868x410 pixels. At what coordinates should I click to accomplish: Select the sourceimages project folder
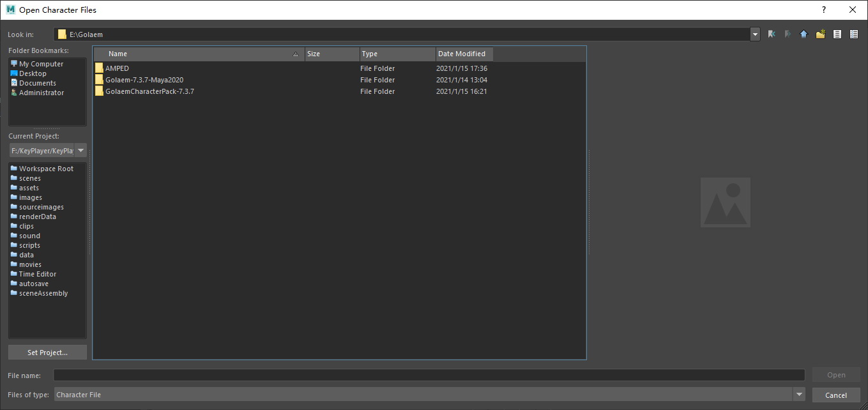pyautogui.click(x=42, y=207)
